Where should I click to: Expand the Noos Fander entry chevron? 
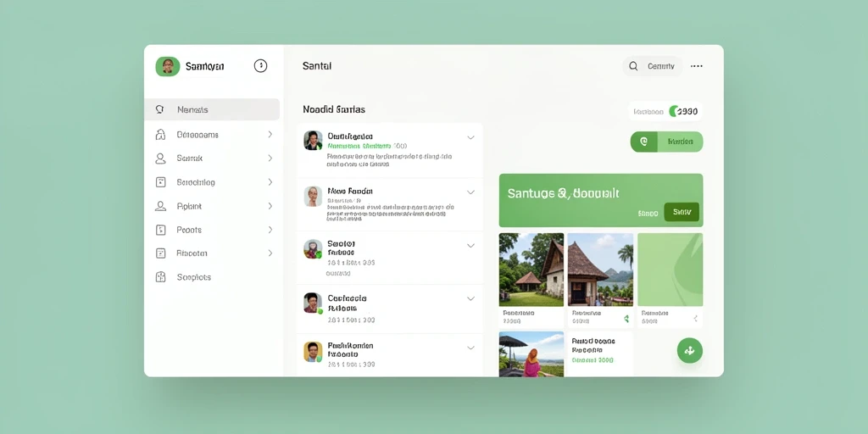[470, 192]
